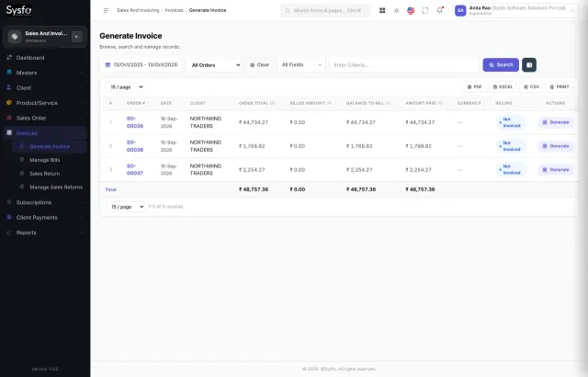588x377 pixels.
Task: Click the Sales And Invoicing breadcrumb
Action: [x=138, y=10]
